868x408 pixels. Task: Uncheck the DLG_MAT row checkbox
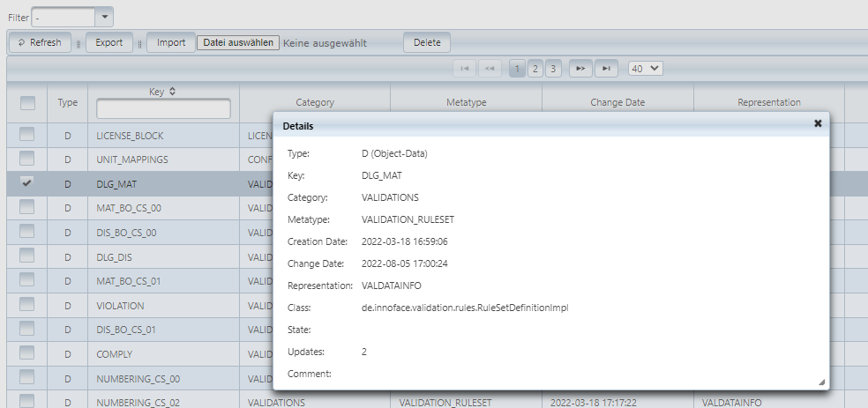tap(27, 183)
